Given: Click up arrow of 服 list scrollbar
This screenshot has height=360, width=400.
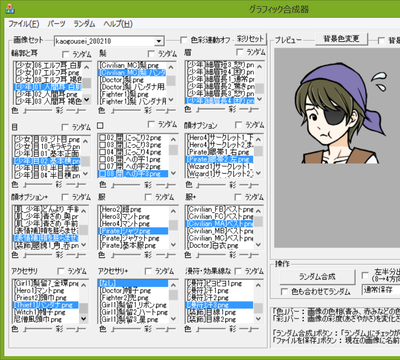Looking at the screenshot, I should (173, 211).
